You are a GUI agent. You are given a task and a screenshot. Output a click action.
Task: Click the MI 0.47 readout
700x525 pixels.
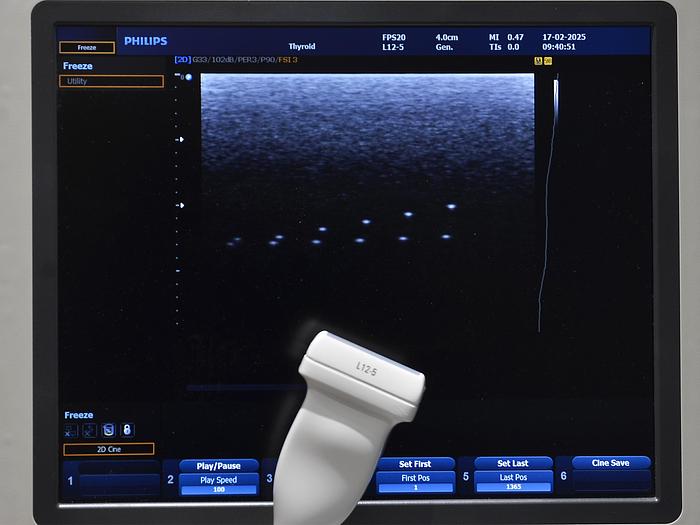[x=506, y=37]
